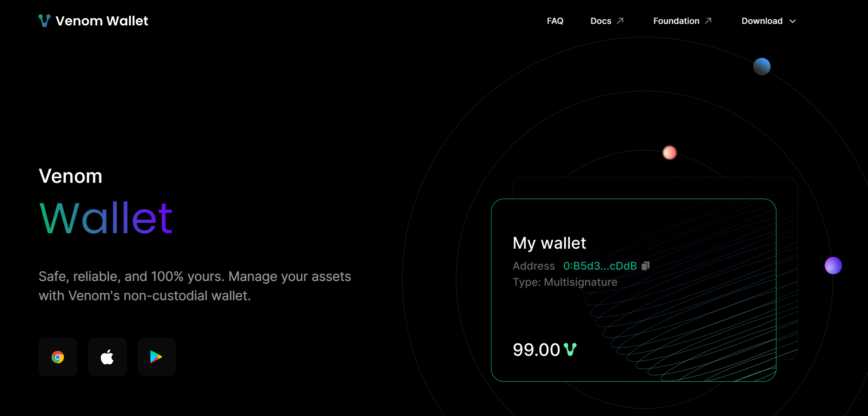Click the blue orbiting sphere
This screenshot has height=416, width=868.
pyautogui.click(x=761, y=67)
